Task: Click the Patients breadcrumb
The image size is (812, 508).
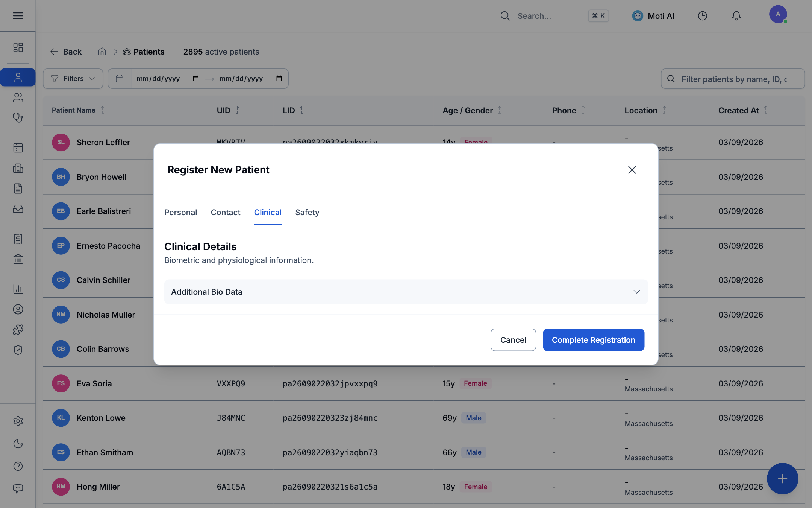Action: (144, 52)
